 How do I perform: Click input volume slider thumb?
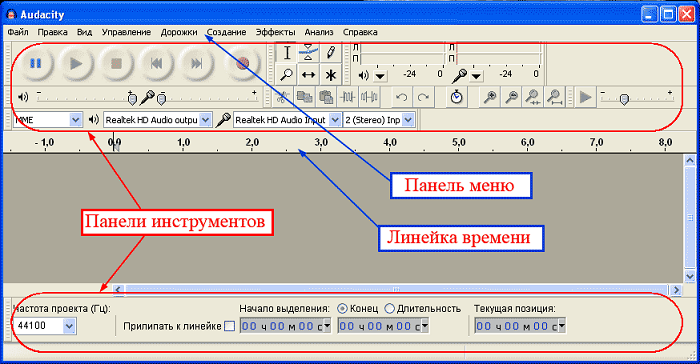click(x=162, y=99)
